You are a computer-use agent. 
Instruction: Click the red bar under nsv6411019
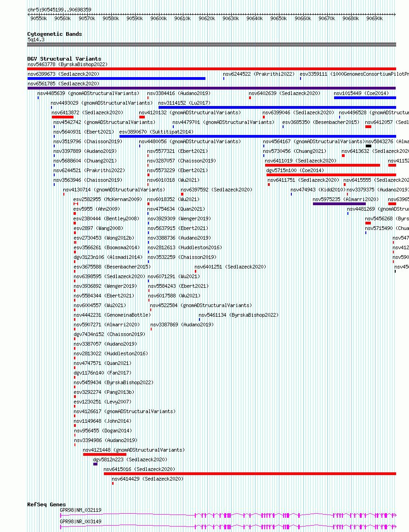tap(323, 165)
